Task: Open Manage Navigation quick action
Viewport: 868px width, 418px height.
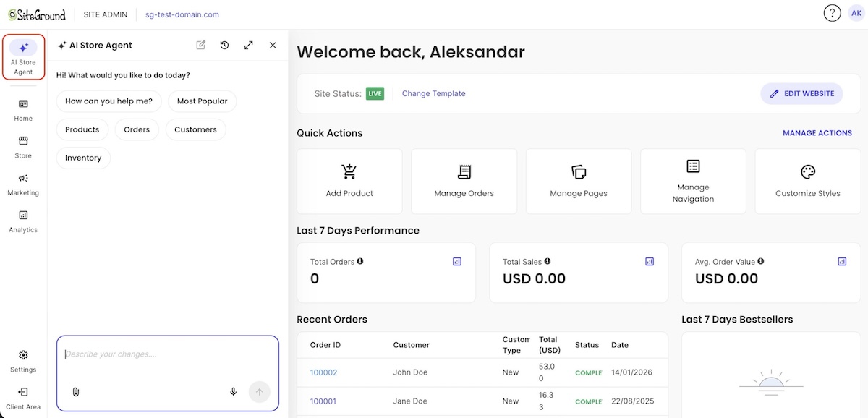Action: (693, 182)
